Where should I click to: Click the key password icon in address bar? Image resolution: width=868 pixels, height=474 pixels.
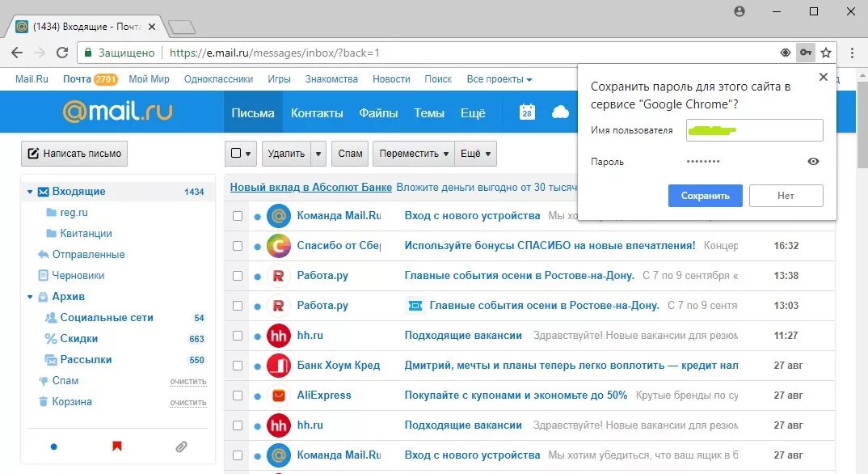coord(806,53)
